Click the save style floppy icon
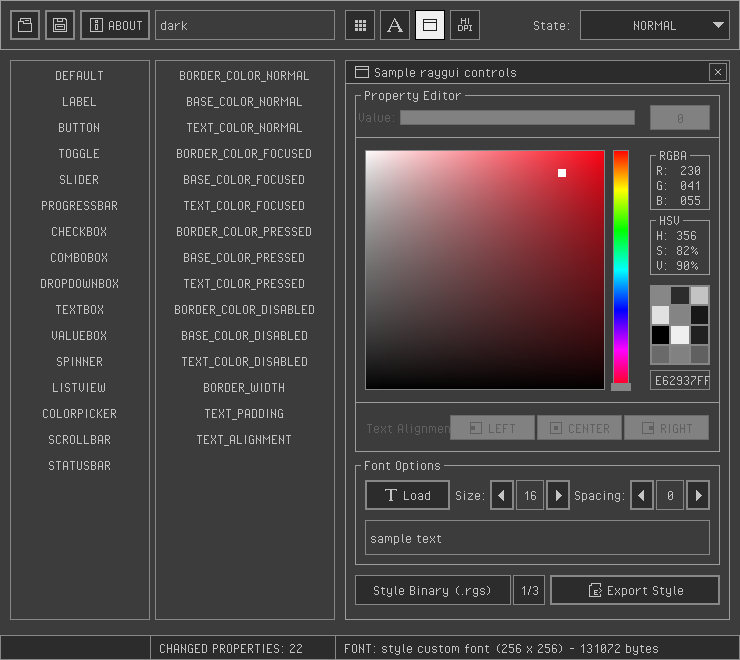Screen dimensions: 740x660 pyautogui.click(x=60, y=25)
